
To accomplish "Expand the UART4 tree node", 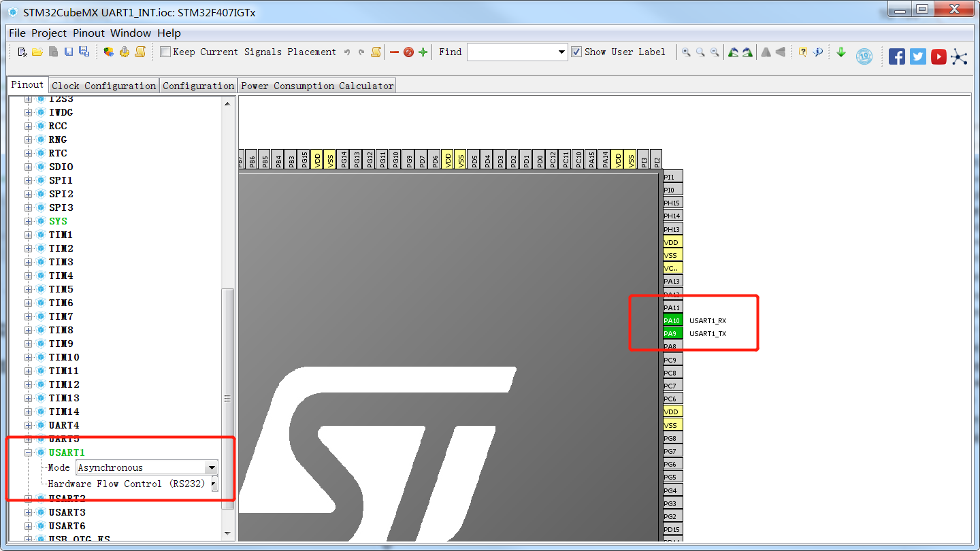I will pyautogui.click(x=29, y=425).
